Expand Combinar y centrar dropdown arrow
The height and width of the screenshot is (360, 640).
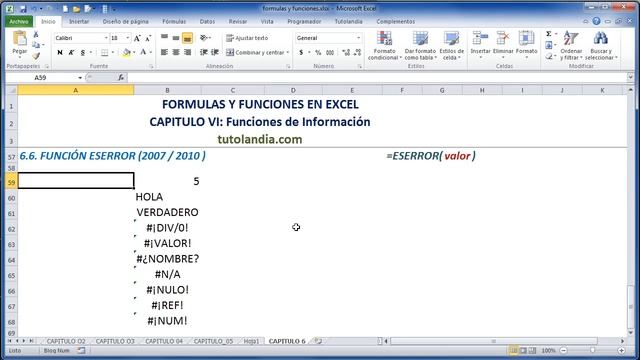pyautogui.click(x=288, y=53)
